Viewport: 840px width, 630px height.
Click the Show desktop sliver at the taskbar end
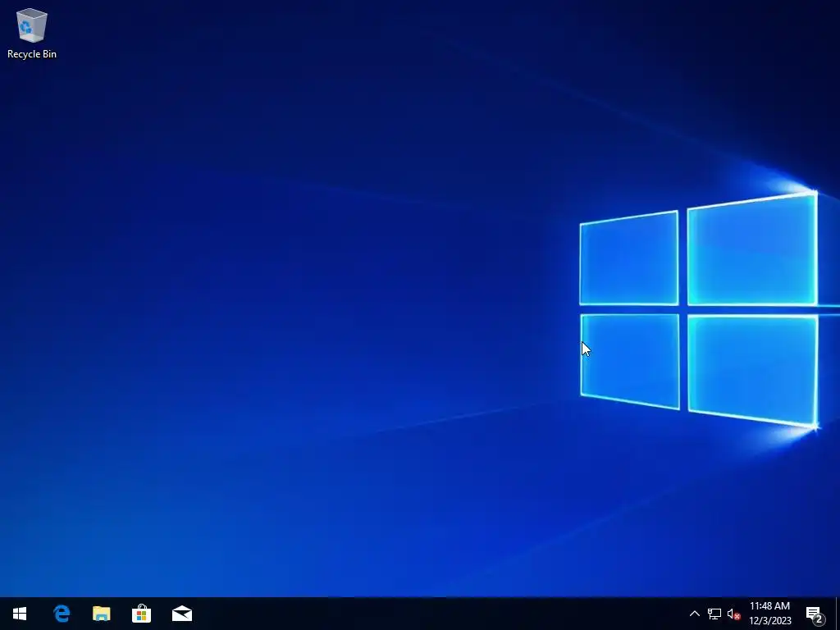pyautogui.click(x=838, y=614)
